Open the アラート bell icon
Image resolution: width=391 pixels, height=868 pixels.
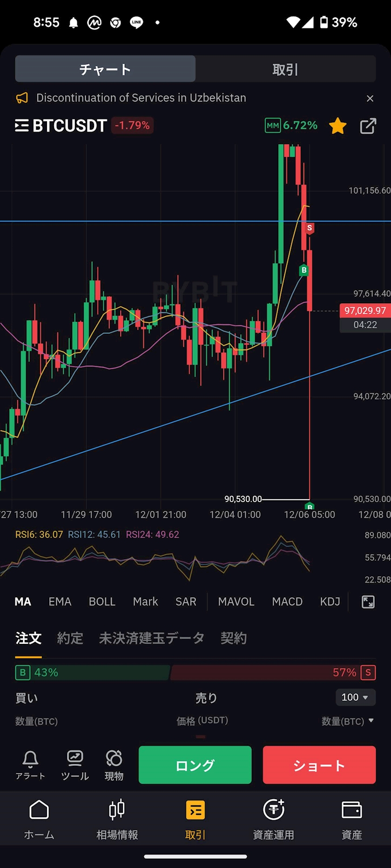point(30,765)
